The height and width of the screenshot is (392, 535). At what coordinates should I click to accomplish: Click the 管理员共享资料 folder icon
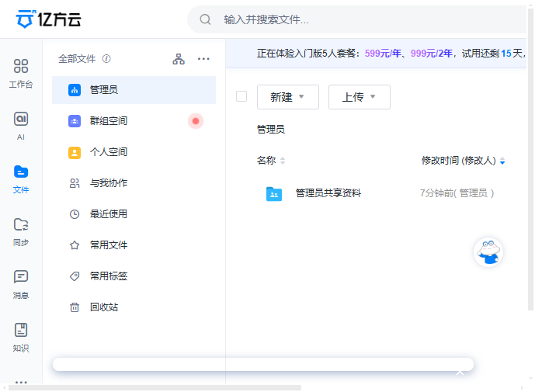[x=274, y=194]
